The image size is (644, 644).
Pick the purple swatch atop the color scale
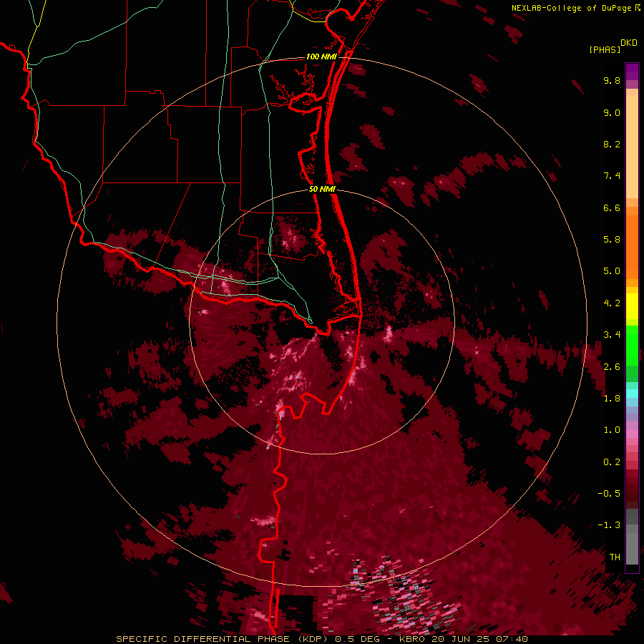click(x=632, y=72)
